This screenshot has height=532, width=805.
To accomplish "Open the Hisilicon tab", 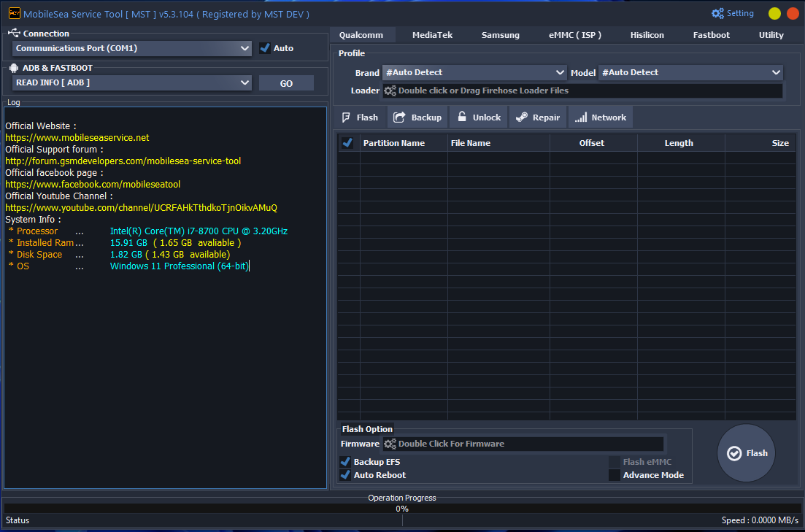I will pyautogui.click(x=647, y=35).
